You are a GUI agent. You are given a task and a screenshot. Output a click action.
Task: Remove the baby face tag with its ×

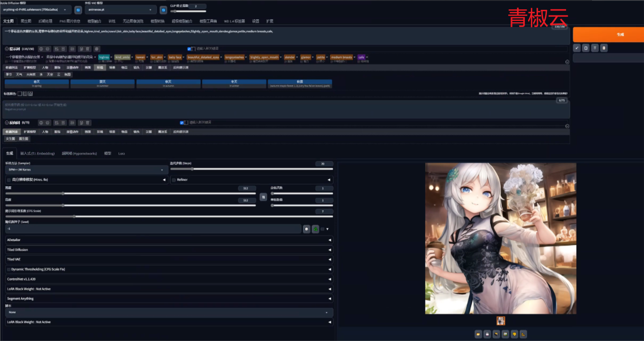coord(184,57)
